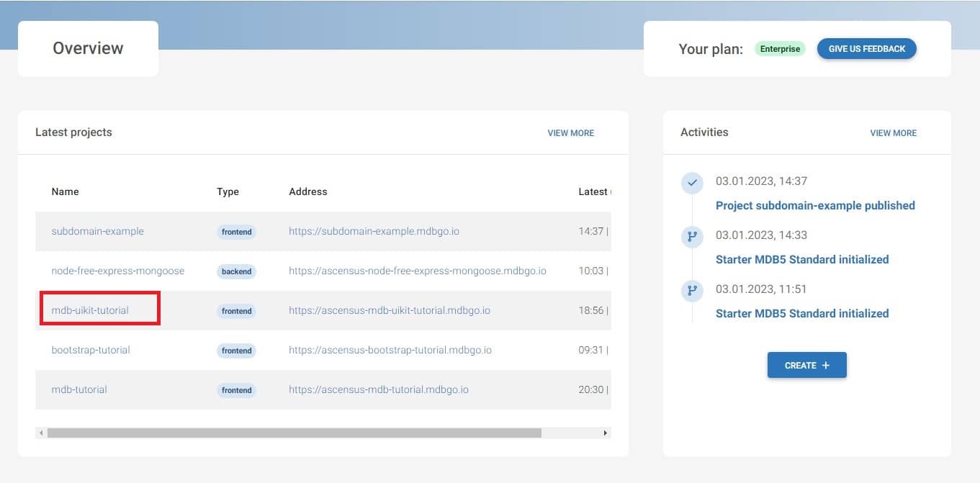
Task: Click the projects table horizontal scrollbar thumb
Action: pyautogui.click(x=294, y=433)
